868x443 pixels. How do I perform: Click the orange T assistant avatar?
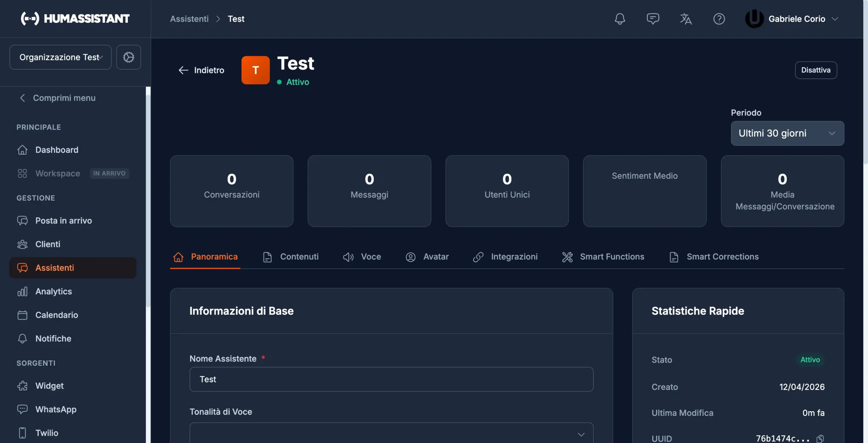255,70
